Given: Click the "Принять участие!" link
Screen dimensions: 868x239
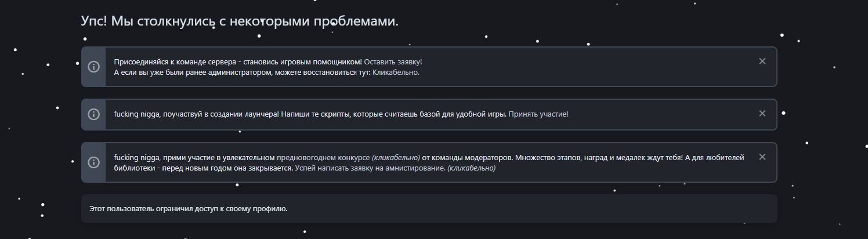Looking at the screenshot, I should coord(538,114).
